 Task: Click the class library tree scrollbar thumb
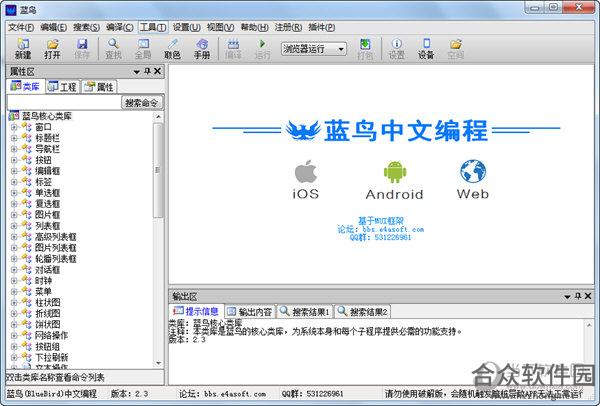pyautogui.click(x=158, y=171)
